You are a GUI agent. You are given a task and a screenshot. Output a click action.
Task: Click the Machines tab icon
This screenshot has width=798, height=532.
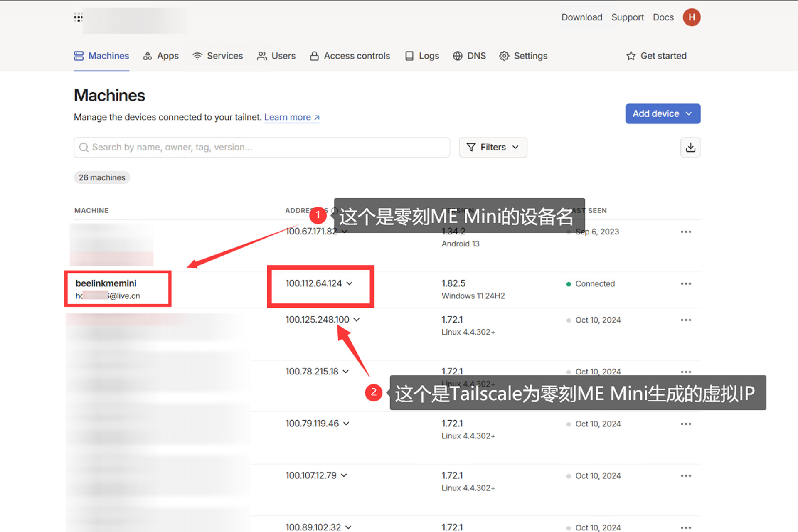coord(79,56)
